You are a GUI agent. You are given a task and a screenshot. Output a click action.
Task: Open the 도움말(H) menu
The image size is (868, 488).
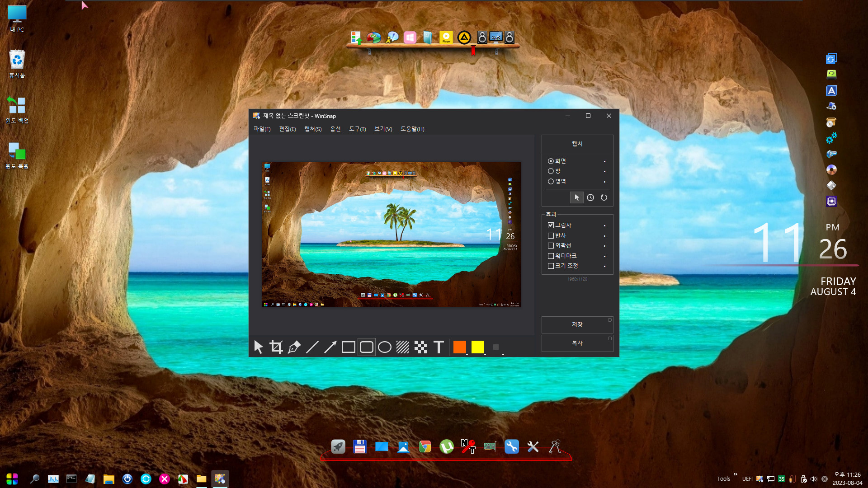pos(412,129)
